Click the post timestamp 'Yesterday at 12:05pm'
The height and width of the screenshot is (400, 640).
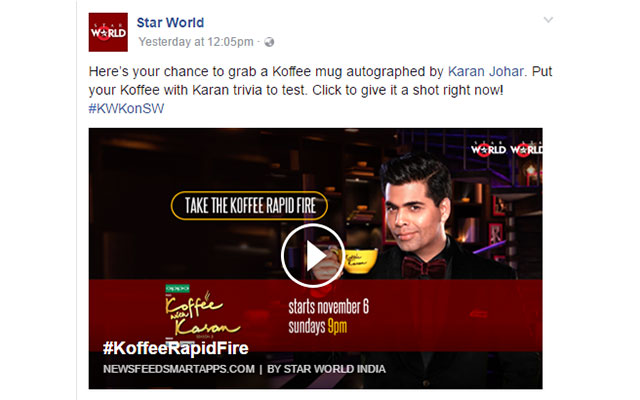tap(196, 42)
